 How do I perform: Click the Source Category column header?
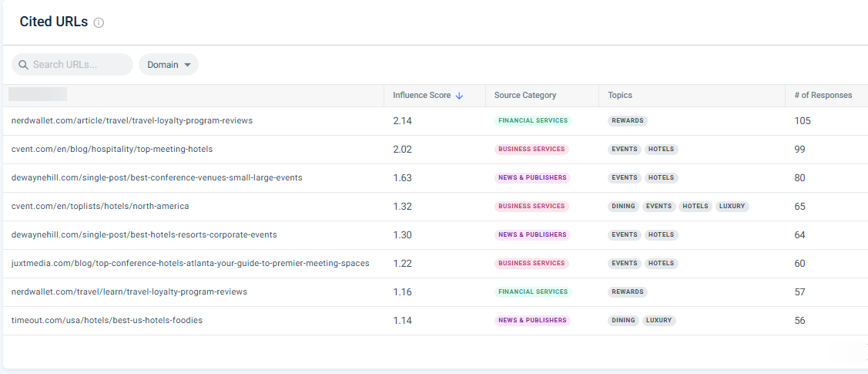pos(525,96)
